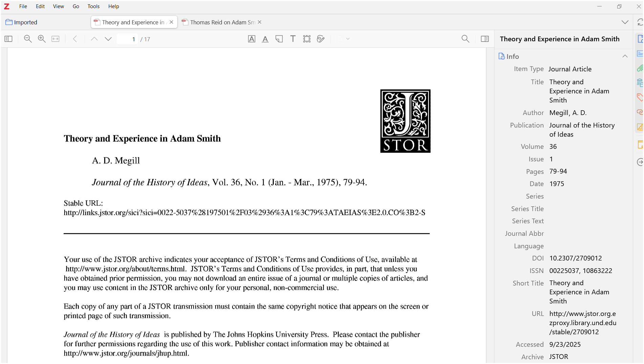The width and height of the screenshot is (644, 364).
Task: Close the Thomas Reid tab
Action: [x=260, y=22]
